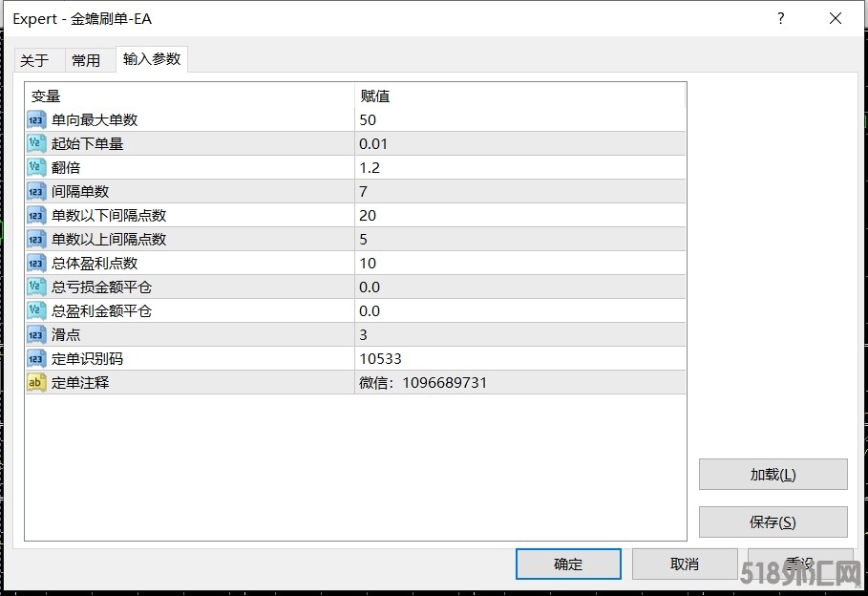The height and width of the screenshot is (596, 868).
Task: Click the integer icon beside 间隔单数
Action: coord(36,191)
